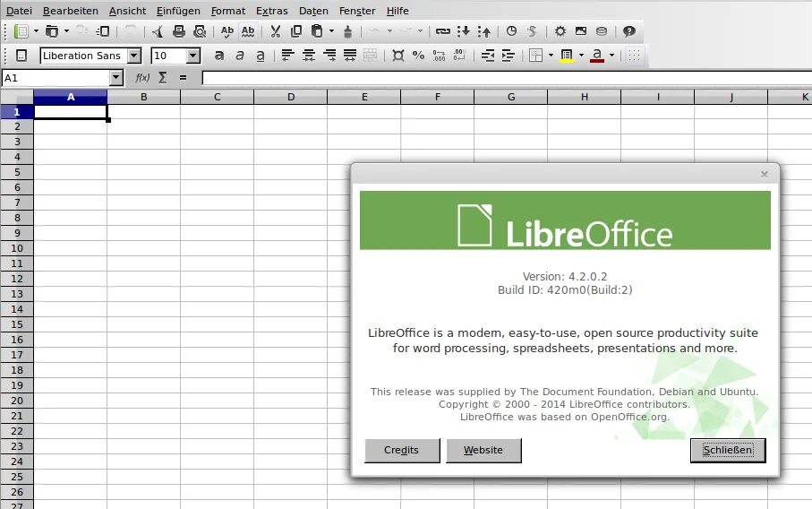Click the Sum sigma icon

163,78
